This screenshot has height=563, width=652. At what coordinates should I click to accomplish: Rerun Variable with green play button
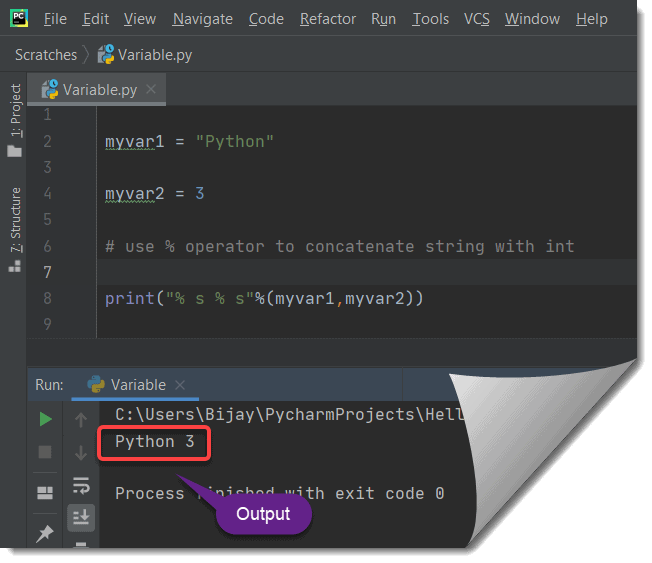point(45,419)
